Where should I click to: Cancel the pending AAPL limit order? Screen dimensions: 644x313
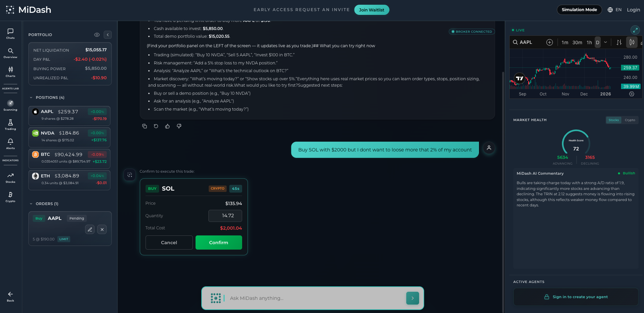coord(102,229)
